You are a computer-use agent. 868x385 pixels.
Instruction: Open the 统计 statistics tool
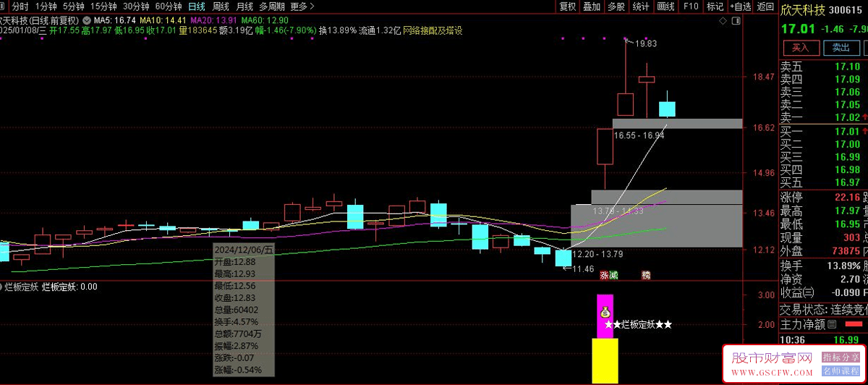640,7
